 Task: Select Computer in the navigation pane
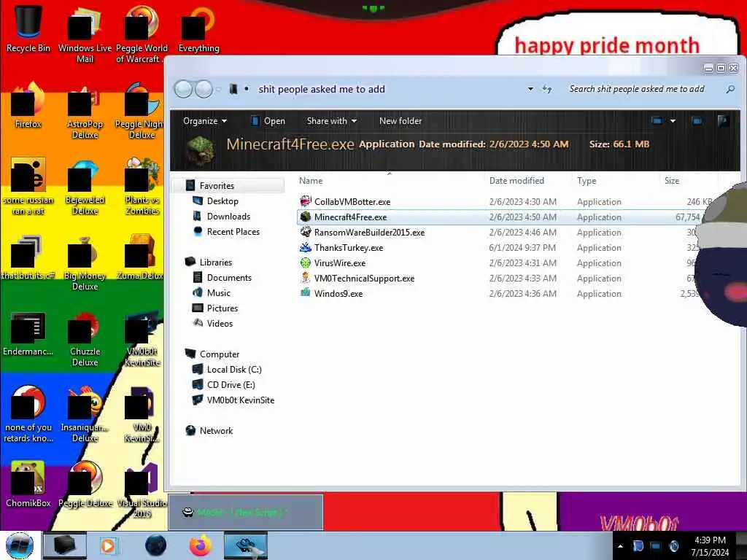point(220,354)
